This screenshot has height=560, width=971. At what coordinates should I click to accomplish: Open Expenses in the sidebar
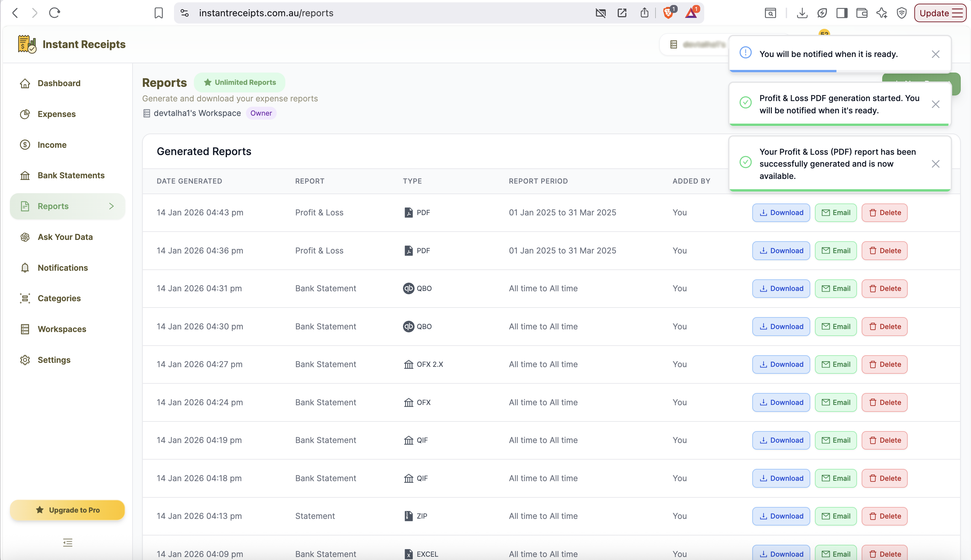(x=68, y=114)
